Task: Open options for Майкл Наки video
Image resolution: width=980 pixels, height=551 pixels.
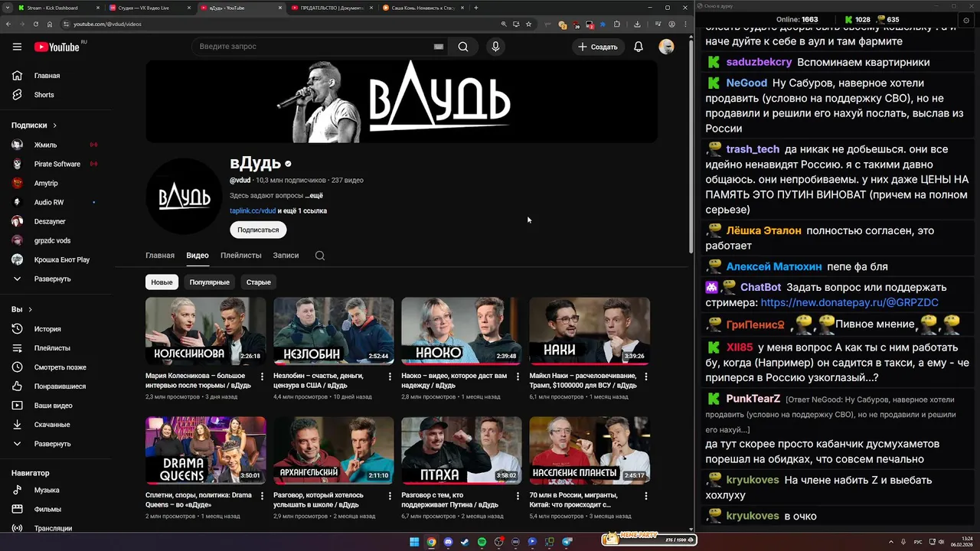Action: [645, 377]
